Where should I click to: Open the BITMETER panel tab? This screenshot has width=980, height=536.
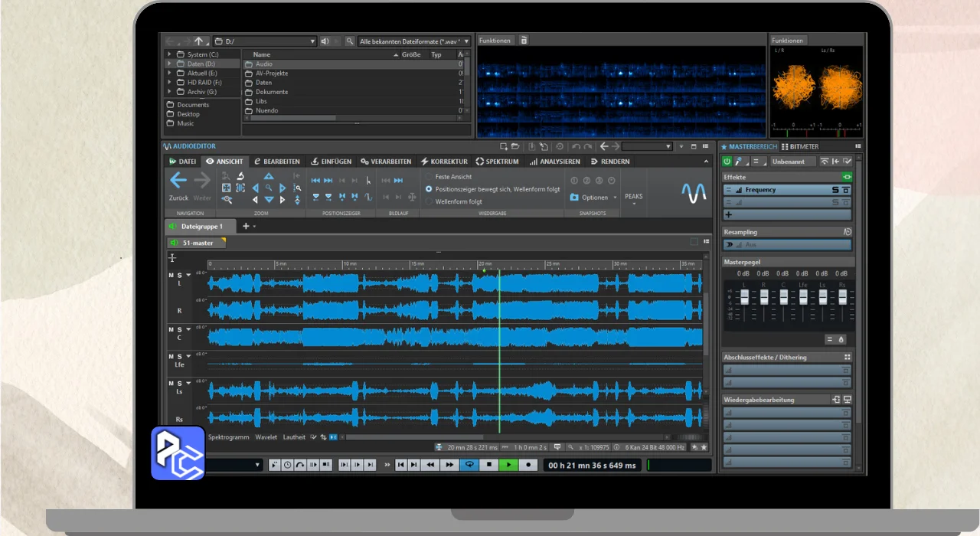799,146
